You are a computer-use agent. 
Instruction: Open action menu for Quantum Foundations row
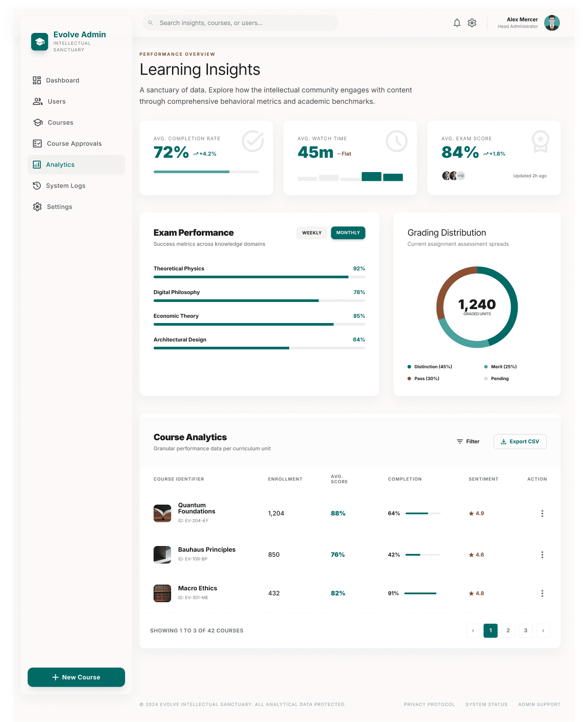click(542, 514)
